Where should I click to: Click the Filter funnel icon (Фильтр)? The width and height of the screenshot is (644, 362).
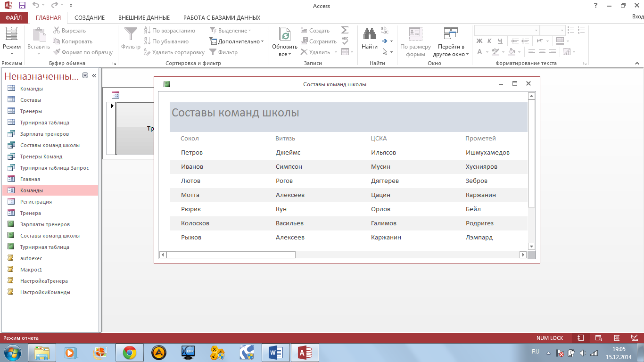pyautogui.click(x=131, y=35)
